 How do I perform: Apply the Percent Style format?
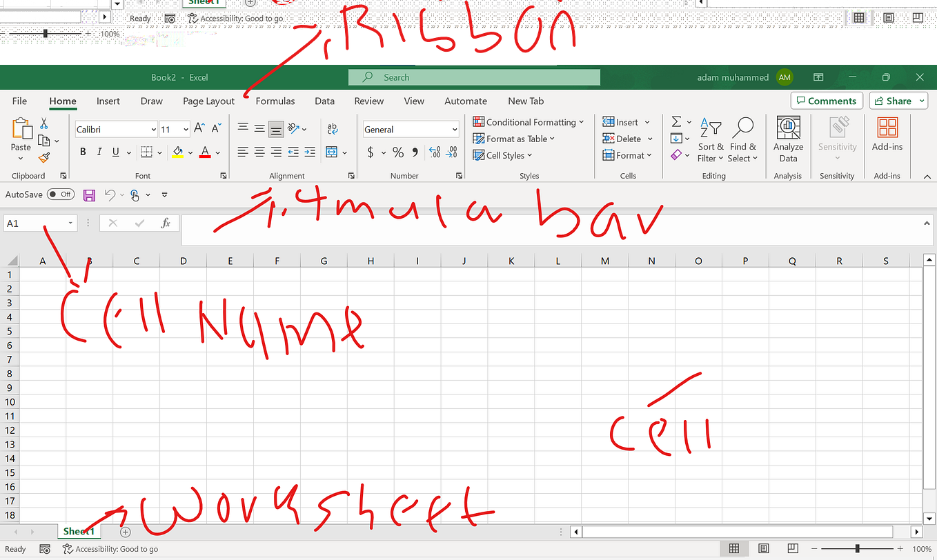coord(398,152)
